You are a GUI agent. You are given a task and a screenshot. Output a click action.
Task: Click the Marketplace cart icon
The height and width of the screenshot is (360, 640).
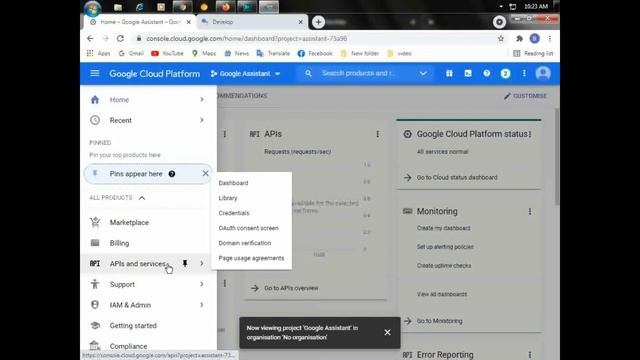click(95, 222)
